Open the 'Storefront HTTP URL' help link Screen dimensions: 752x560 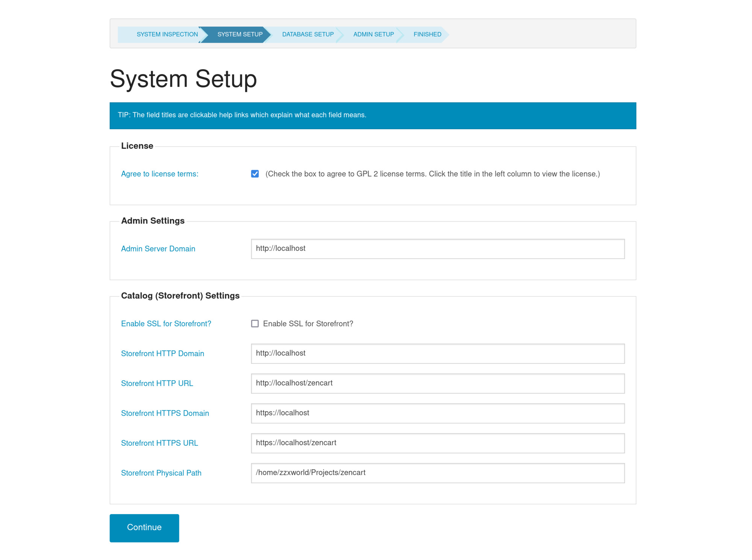[x=157, y=383]
